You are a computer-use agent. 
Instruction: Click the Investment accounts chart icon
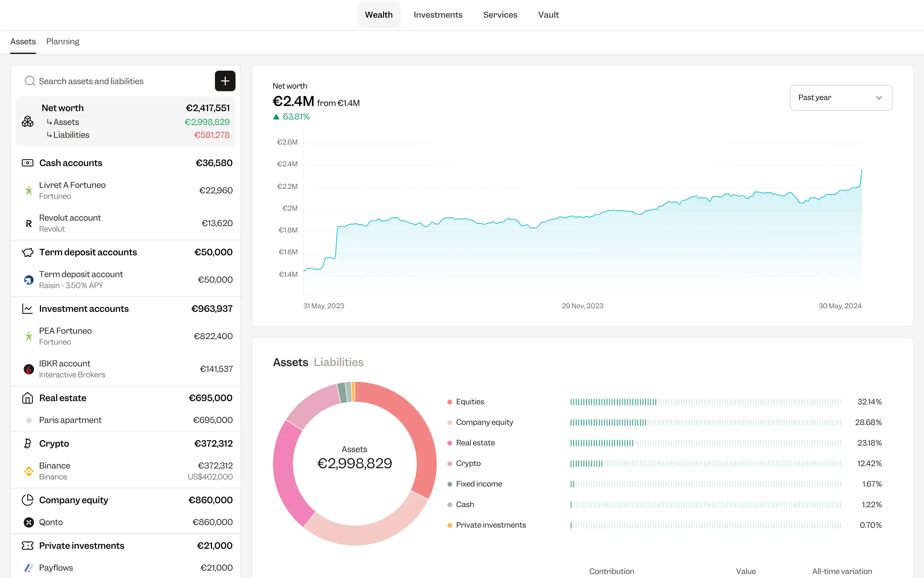28,309
